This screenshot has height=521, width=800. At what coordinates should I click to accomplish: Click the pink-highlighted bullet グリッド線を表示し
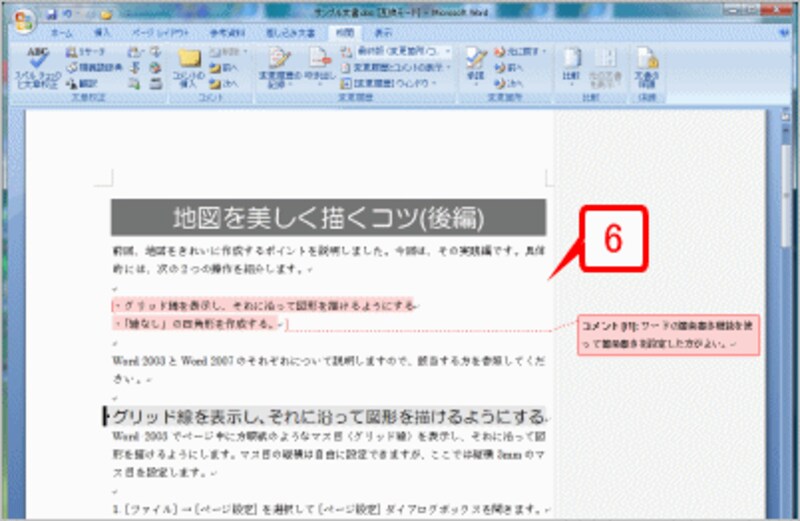(264, 306)
